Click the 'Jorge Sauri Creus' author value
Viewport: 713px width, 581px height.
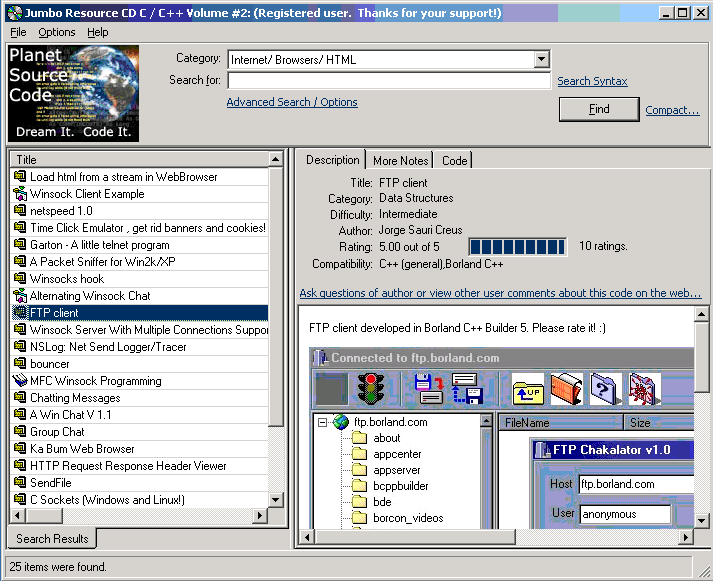click(x=421, y=230)
